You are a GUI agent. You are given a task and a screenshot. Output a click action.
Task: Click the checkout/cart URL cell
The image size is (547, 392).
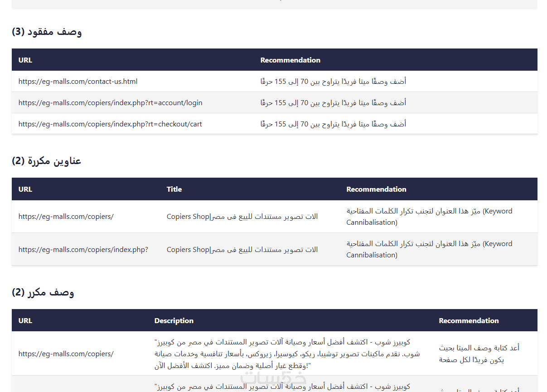110,124
